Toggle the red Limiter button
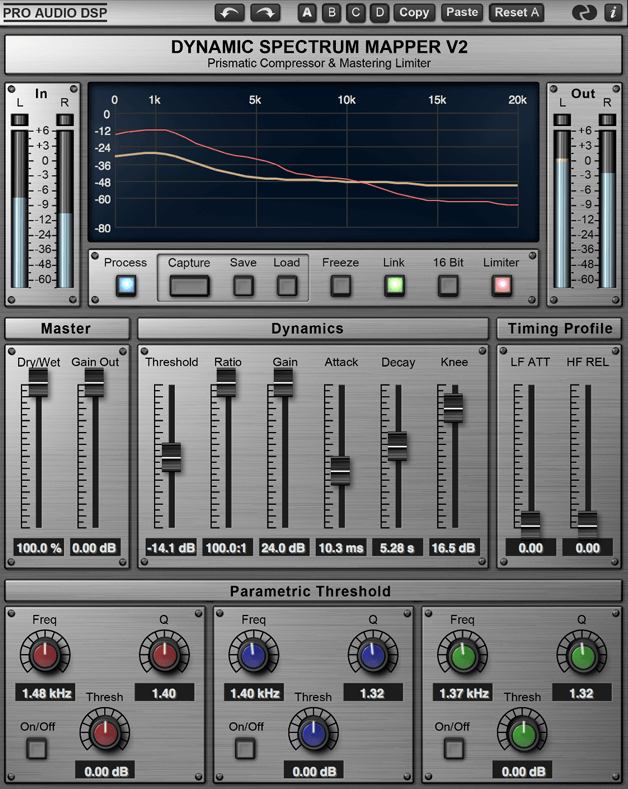The height and width of the screenshot is (789, 628). (502, 285)
